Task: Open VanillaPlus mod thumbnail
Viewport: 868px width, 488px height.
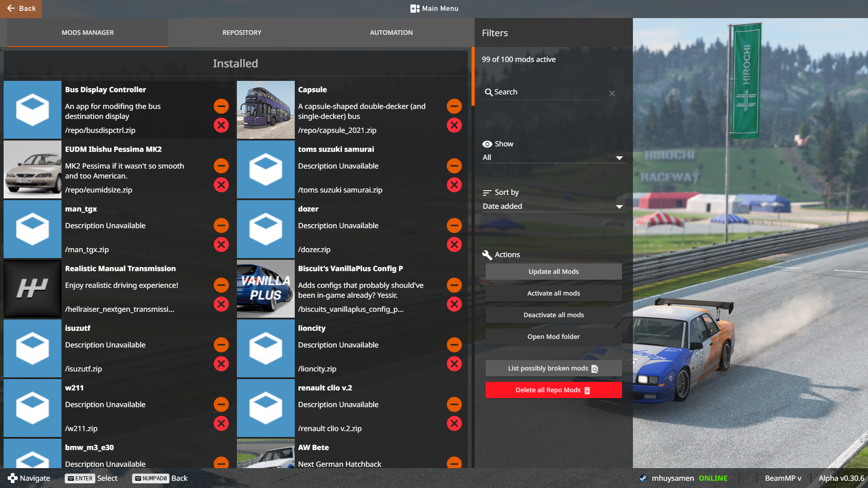Action: point(266,289)
